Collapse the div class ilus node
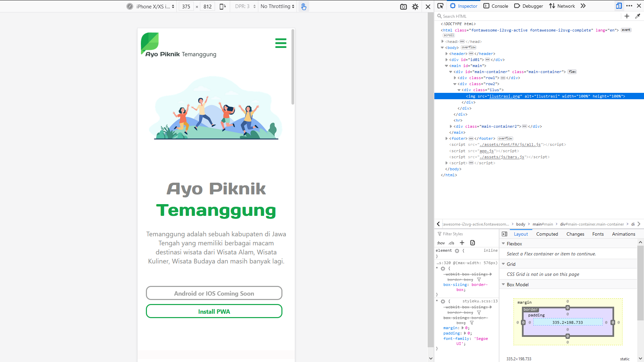 pyautogui.click(x=459, y=90)
